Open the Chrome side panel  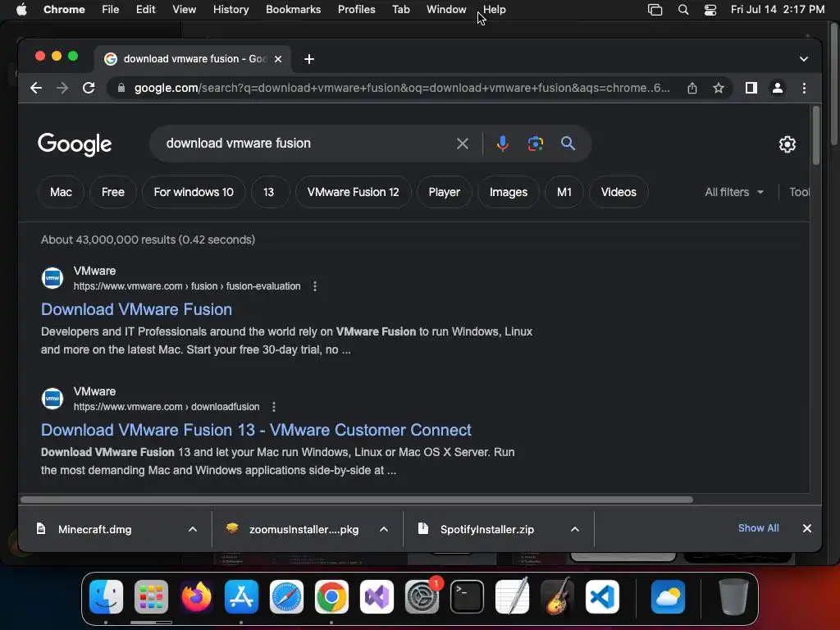pos(751,88)
